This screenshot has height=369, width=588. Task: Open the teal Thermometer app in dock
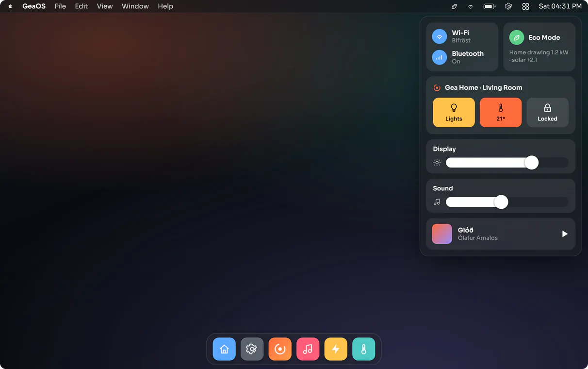tap(363, 349)
